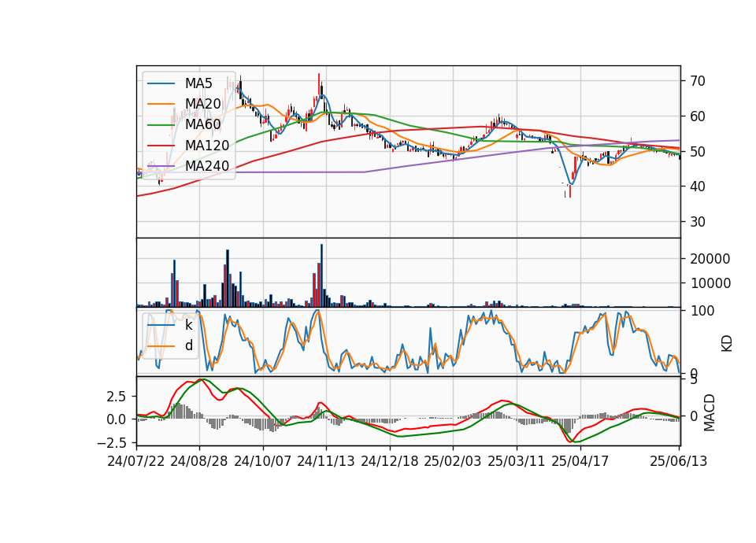Click the 25/06/13 date axis label
Image resolution: width=756 pixels, height=543 pixels.
[x=679, y=461]
